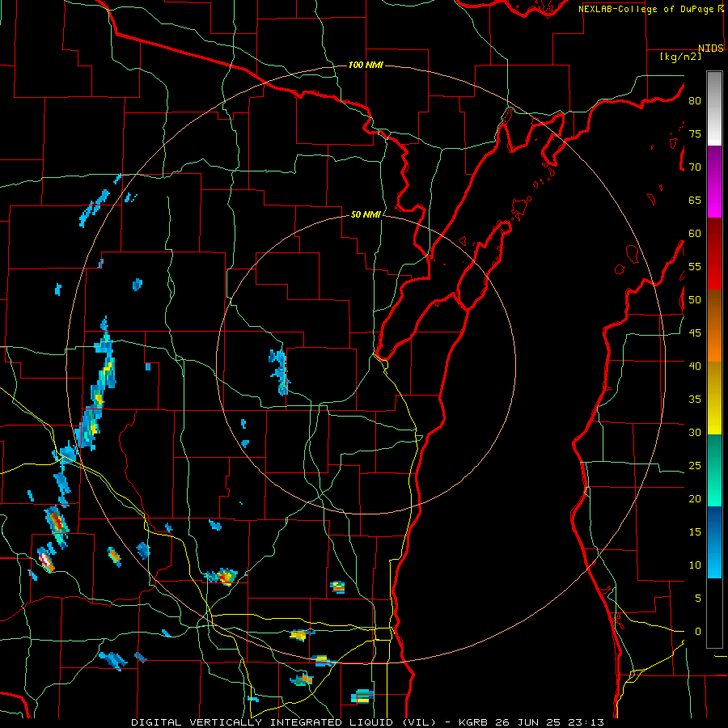Viewport: 728px width, 728px height.
Task: Pick the green segment of color bar
Action: pyautogui.click(x=714, y=470)
